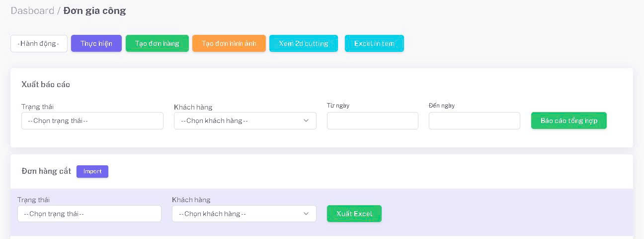Export orders using Xuất Excel button
644x239 pixels.
[x=354, y=214]
